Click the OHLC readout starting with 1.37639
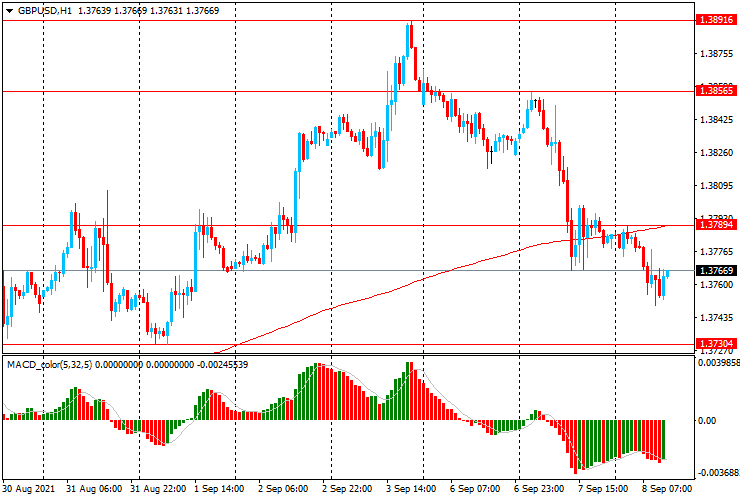 tap(148, 10)
